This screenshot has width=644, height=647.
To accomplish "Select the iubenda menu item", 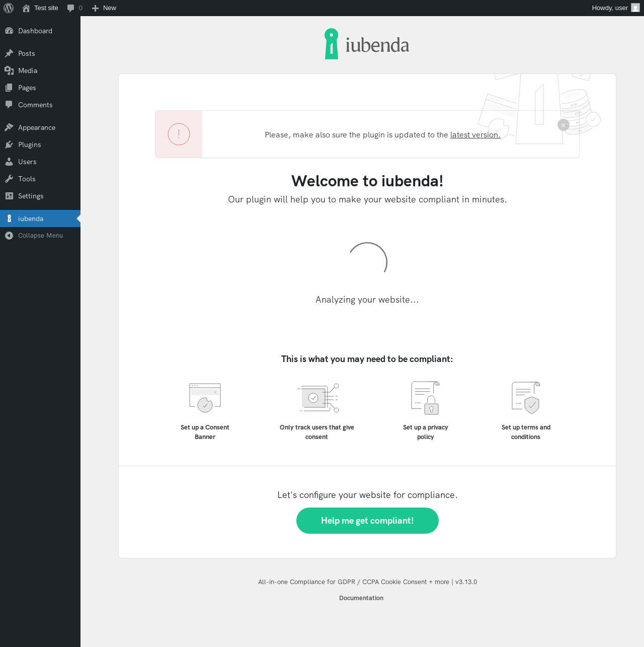I will click(x=40, y=219).
